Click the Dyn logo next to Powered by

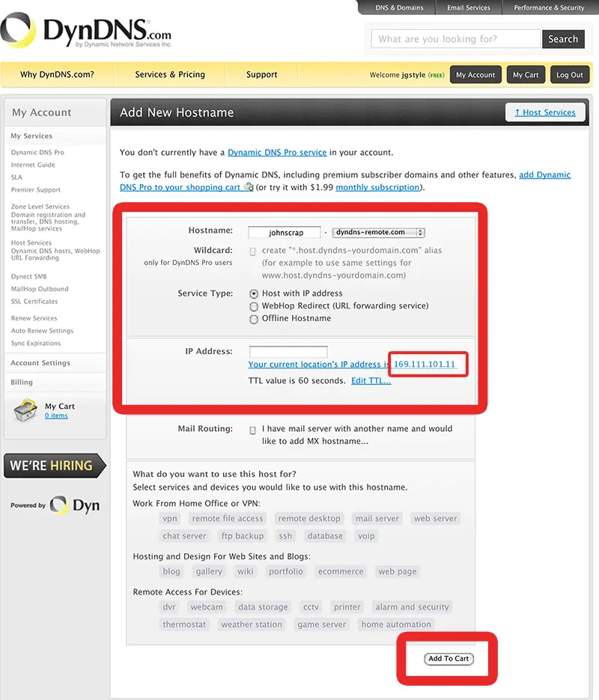75,505
